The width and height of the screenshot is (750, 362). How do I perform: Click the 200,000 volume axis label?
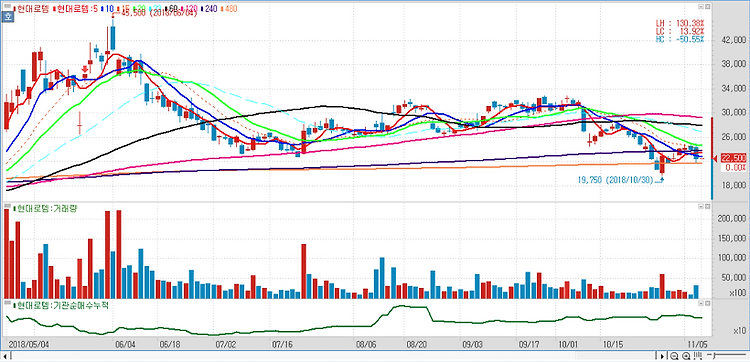pyautogui.click(x=731, y=218)
